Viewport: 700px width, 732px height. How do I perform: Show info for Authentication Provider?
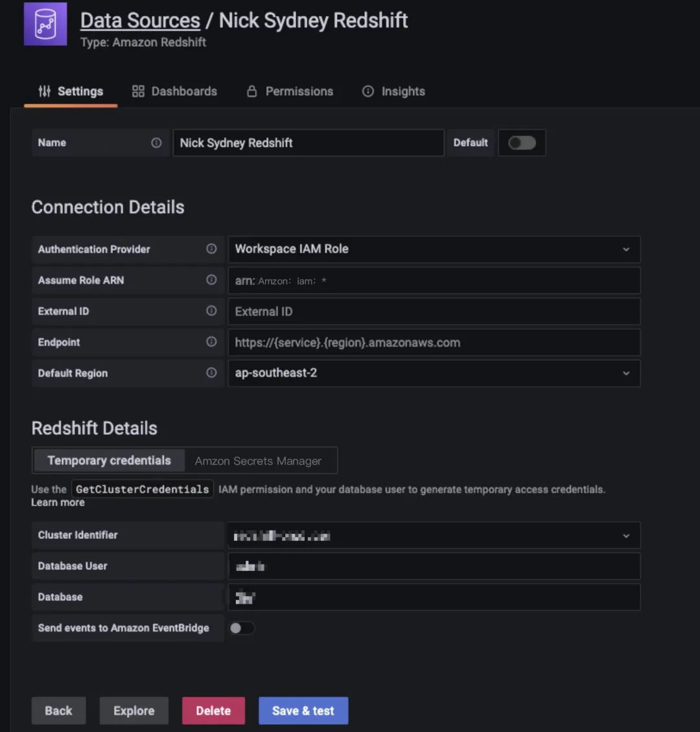tap(211, 249)
